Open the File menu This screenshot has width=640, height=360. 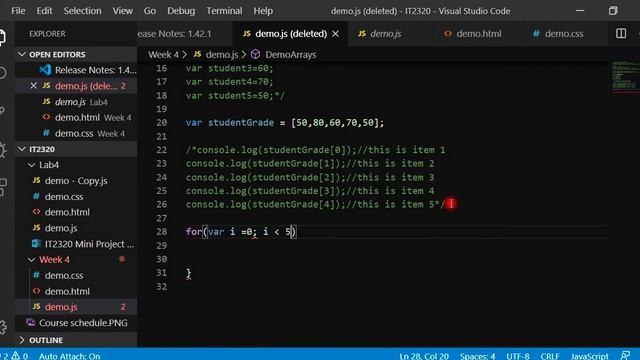pyautogui.click(x=18, y=11)
